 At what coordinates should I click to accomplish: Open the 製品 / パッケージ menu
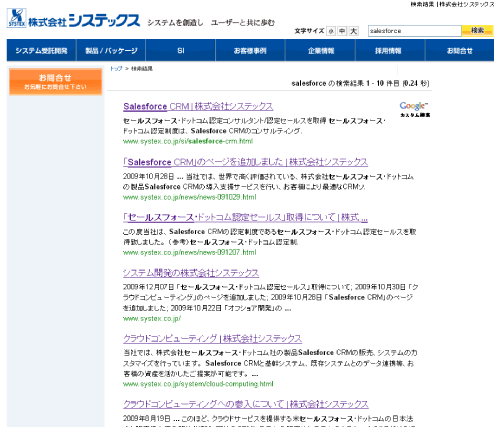[x=111, y=50]
